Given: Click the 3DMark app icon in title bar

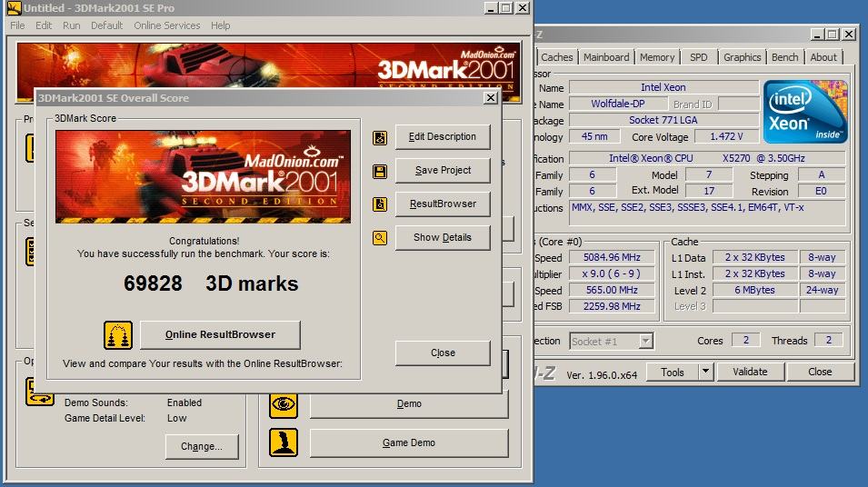Looking at the screenshot, I should 14,8.
